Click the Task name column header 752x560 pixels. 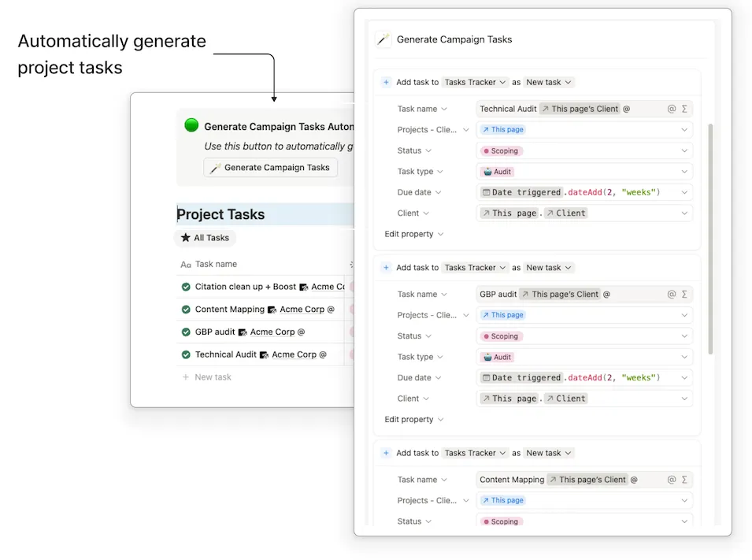[x=216, y=265]
